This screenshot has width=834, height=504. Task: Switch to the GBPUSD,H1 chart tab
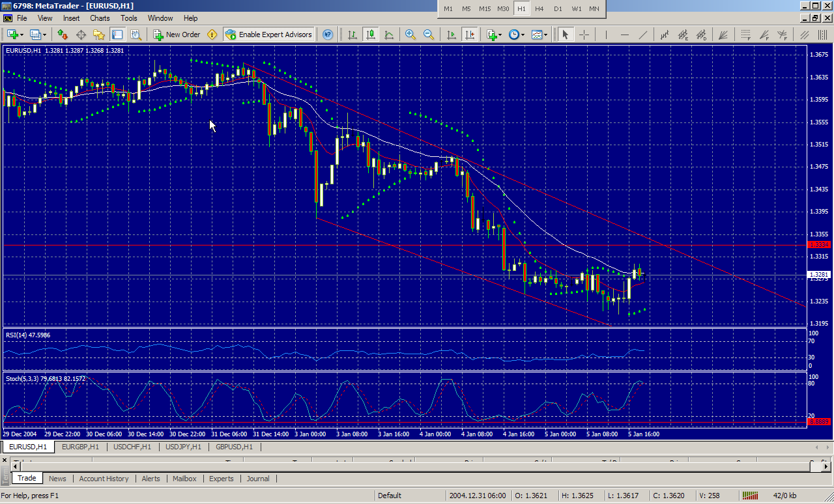pos(234,447)
